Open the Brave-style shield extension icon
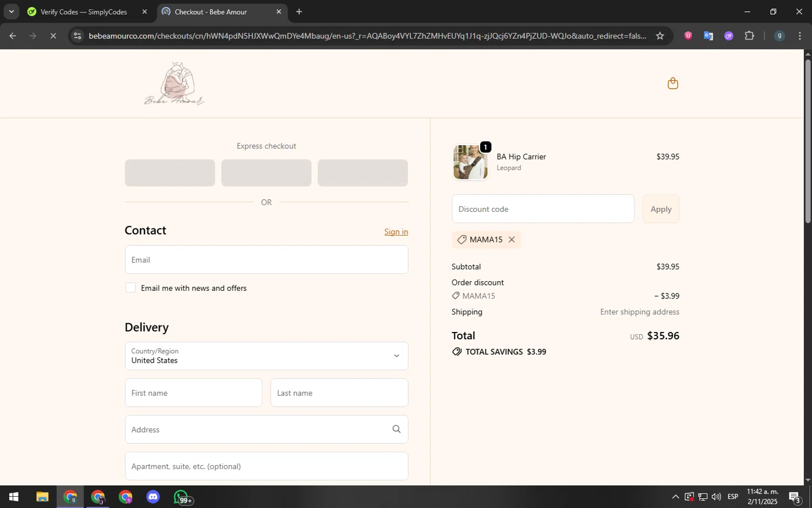The height and width of the screenshot is (508, 812). 688,36
